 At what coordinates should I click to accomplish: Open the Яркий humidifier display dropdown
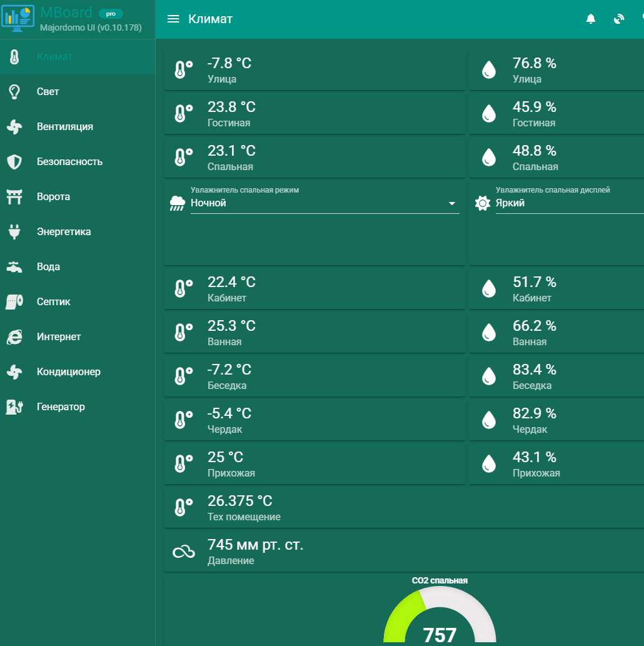[x=570, y=203]
